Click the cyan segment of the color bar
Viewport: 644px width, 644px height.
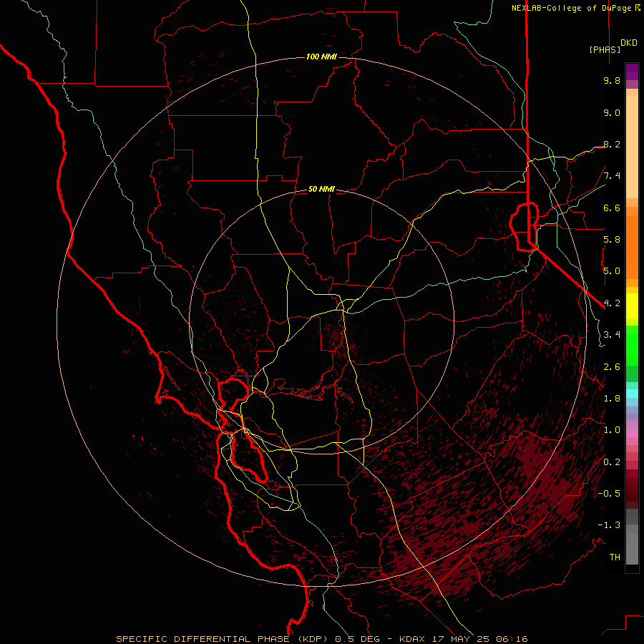[632, 394]
